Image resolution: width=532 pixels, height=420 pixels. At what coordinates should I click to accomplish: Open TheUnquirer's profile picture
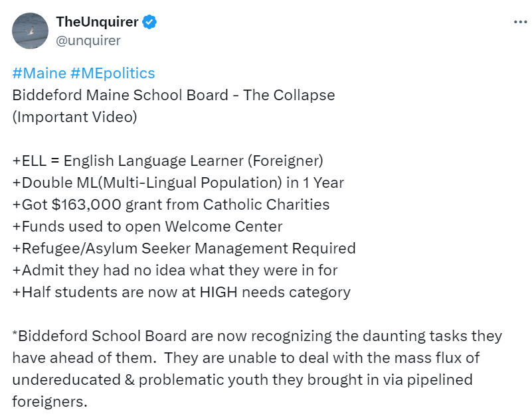coord(30,31)
